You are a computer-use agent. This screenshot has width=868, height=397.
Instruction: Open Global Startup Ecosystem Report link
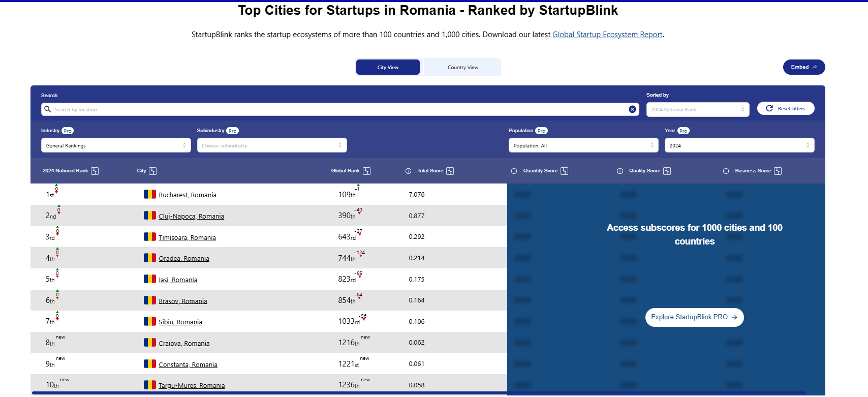click(607, 35)
